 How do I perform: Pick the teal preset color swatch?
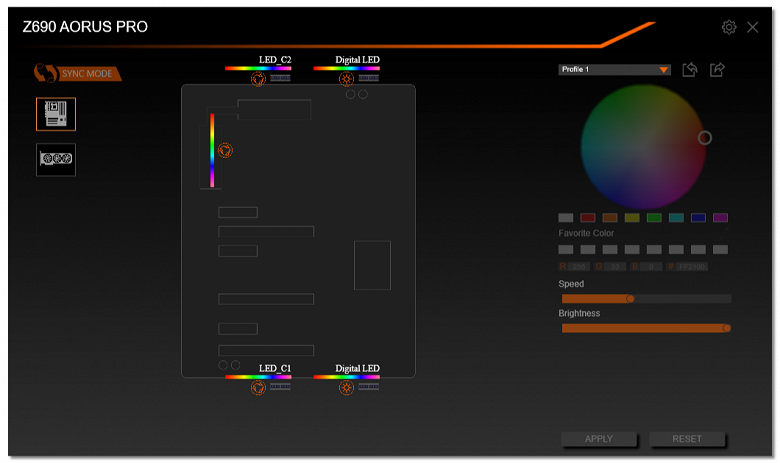click(676, 217)
